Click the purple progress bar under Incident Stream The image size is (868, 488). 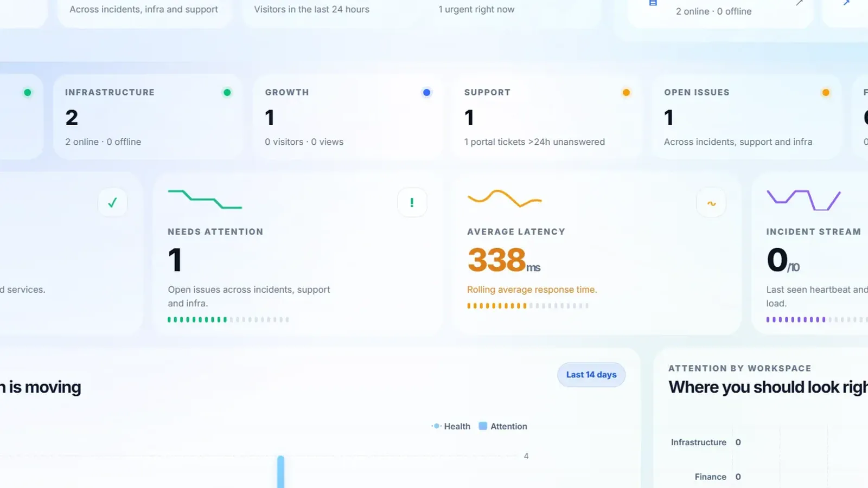(x=817, y=319)
